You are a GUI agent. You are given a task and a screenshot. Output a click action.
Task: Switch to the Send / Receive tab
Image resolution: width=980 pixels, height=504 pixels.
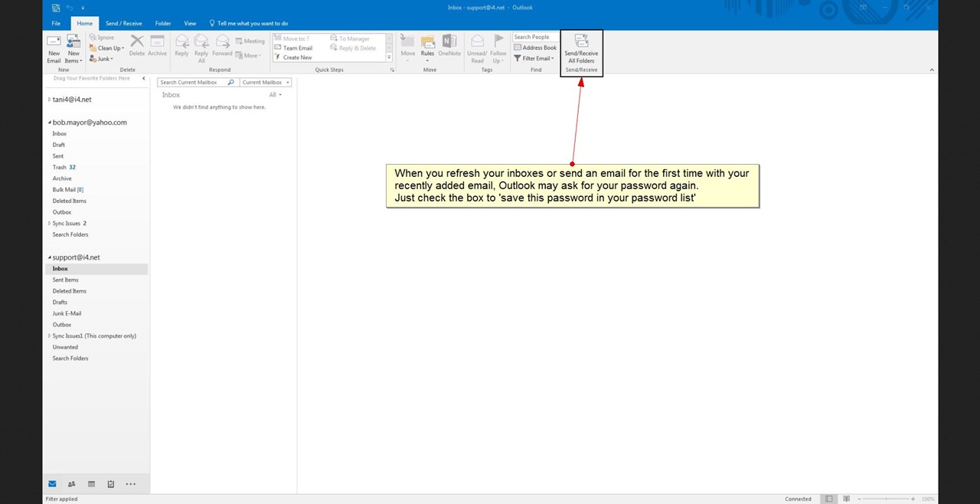point(124,23)
